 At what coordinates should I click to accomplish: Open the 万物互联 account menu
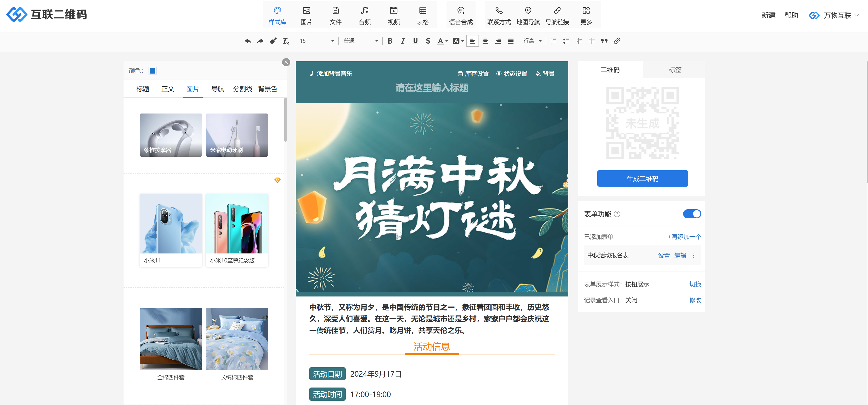tap(837, 15)
